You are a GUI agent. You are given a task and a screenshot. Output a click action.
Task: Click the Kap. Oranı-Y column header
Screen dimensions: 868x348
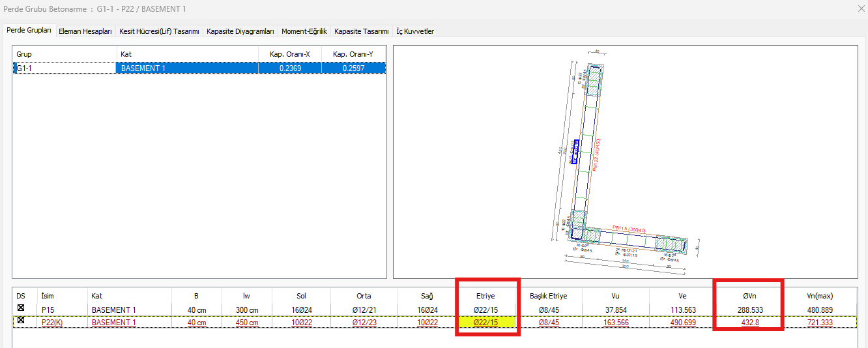tap(353, 54)
